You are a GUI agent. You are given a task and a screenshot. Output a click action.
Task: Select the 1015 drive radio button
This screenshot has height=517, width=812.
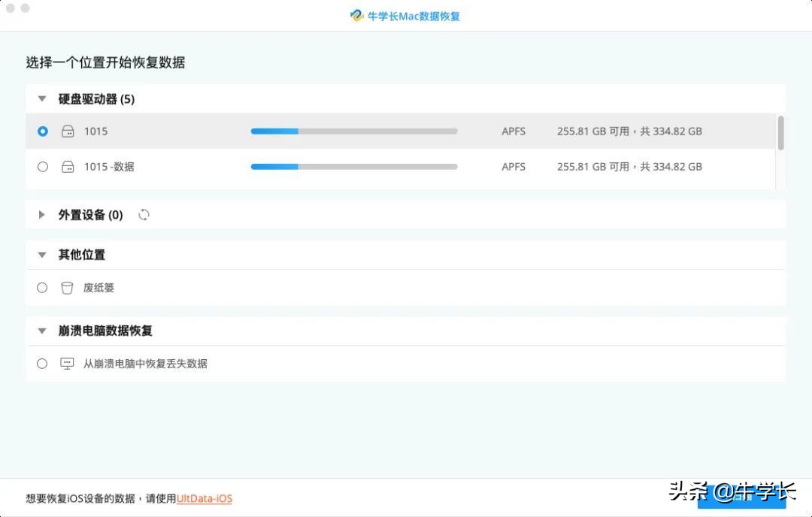tap(42, 131)
